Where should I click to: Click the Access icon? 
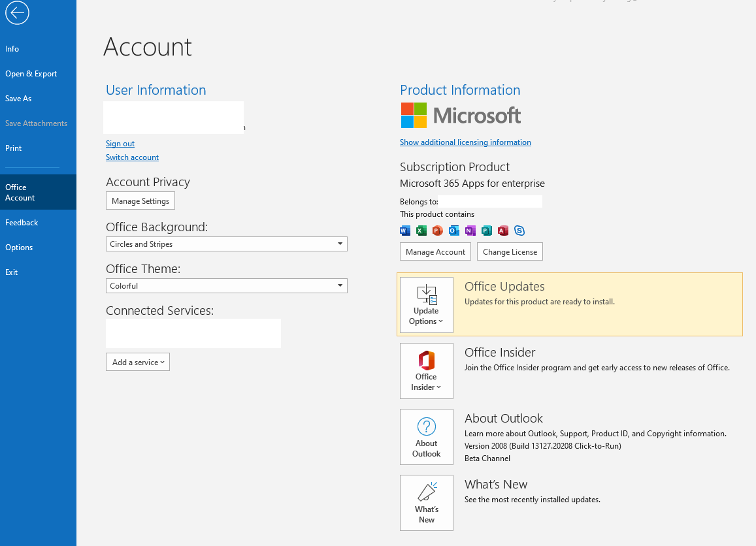(x=502, y=231)
